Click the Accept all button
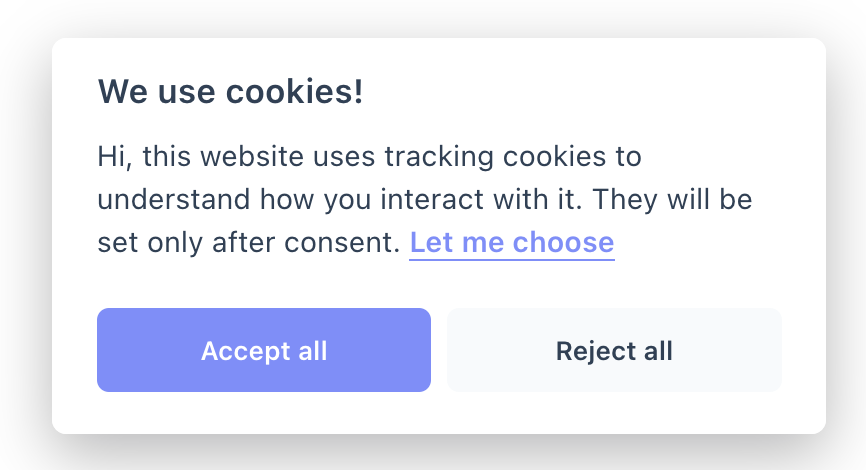The image size is (866, 470). pos(264,351)
